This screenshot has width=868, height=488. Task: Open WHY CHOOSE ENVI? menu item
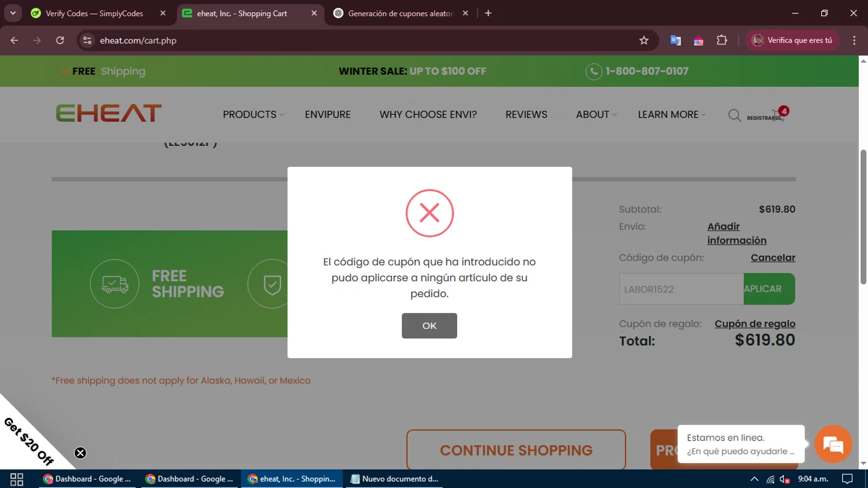click(x=428, y=115)
